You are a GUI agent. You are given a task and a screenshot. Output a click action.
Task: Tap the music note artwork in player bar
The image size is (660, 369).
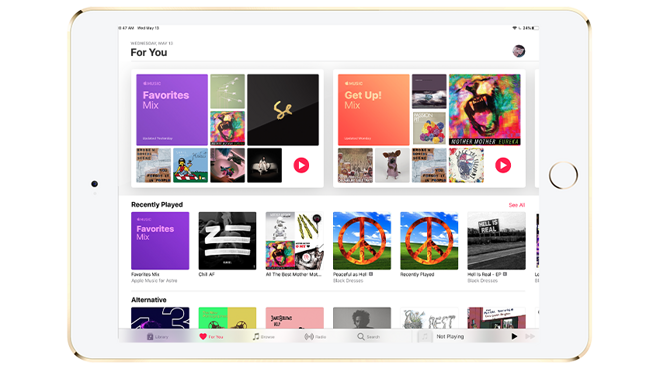(x=425, y=336)
